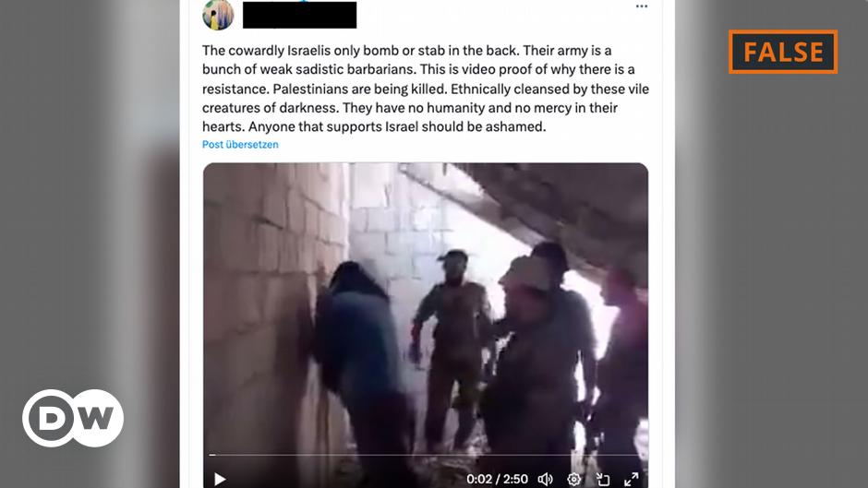Click the DW logo
868x488 pixels.
(x=73, y=418)
